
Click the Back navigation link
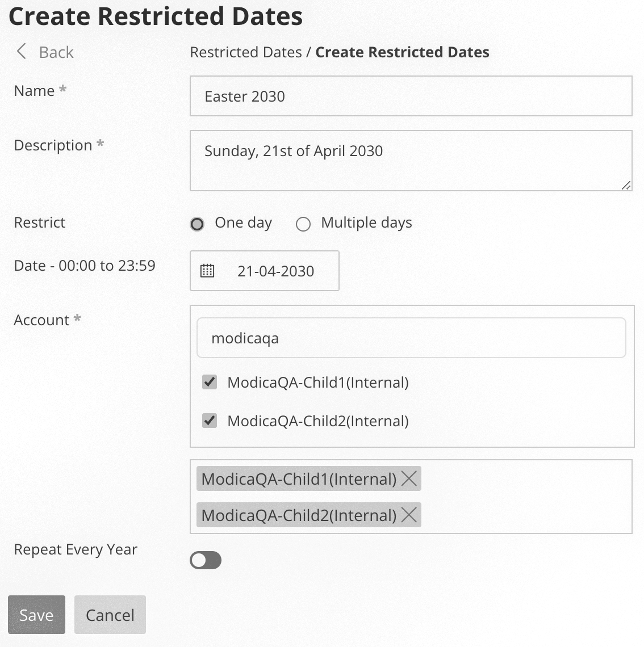tap(55, 52)
